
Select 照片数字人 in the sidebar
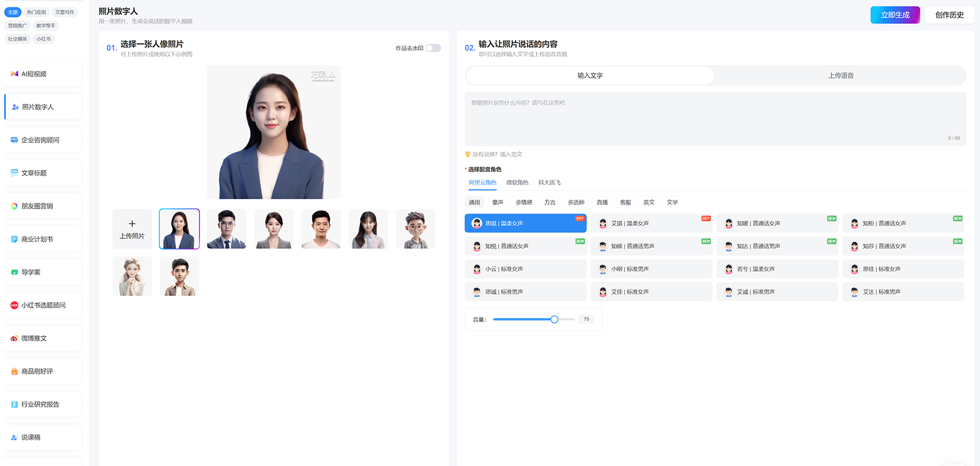43,107
